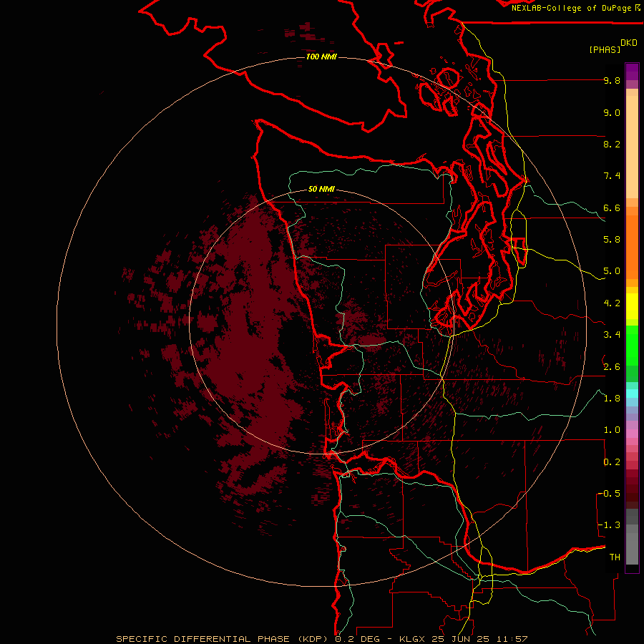
Task: Click the 3.4 scale value
Action: click(612, 335)
